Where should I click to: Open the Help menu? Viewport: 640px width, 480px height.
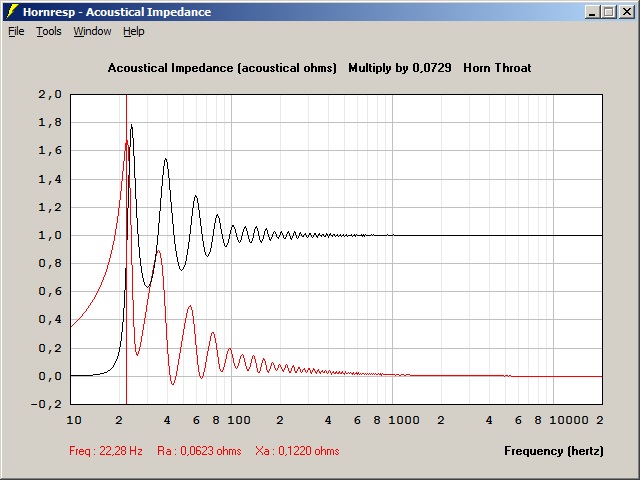pos(134,31)
